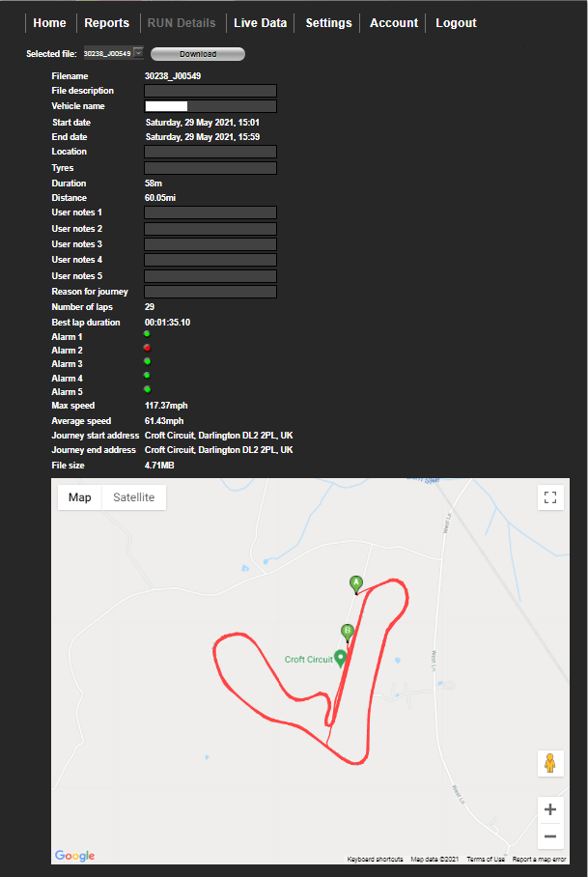Image resolution: width=588 pixels, height=877 pixels.
Task: Open the Terms of Use link
Action: pyautogui.click(x=486, y=859)
